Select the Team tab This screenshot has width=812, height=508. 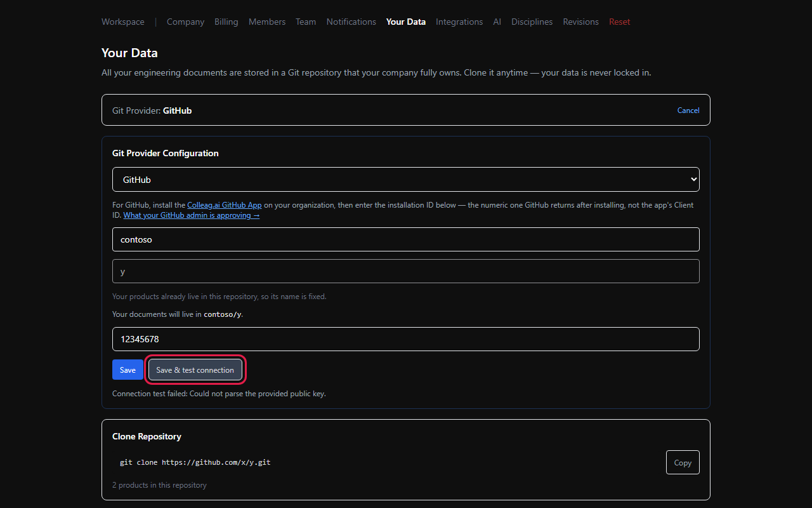306,22
